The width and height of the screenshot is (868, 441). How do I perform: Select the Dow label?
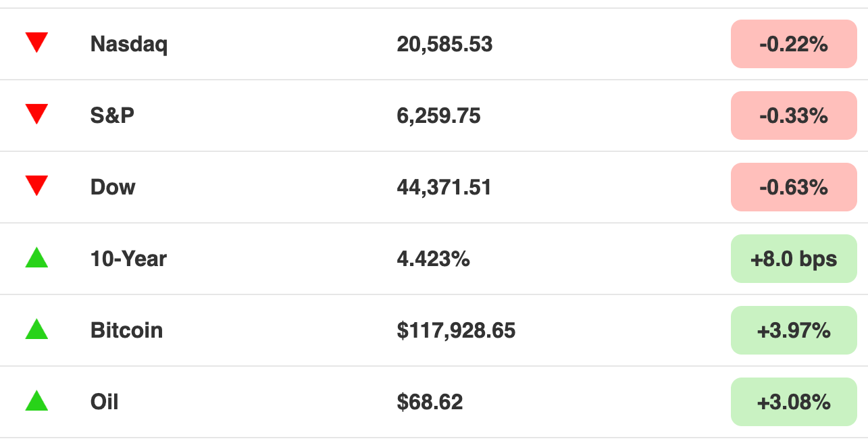tap(113, 187)
